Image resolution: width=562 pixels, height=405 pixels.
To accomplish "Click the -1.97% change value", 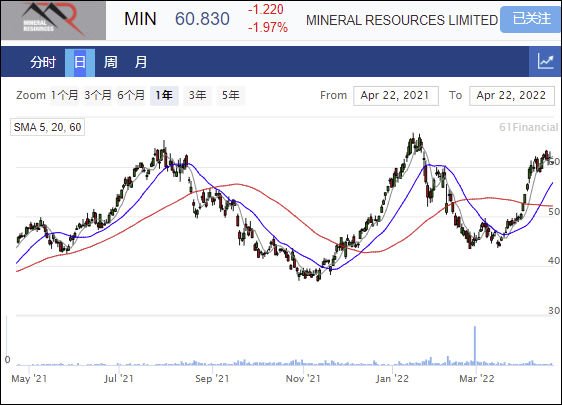I will [268, 28].
